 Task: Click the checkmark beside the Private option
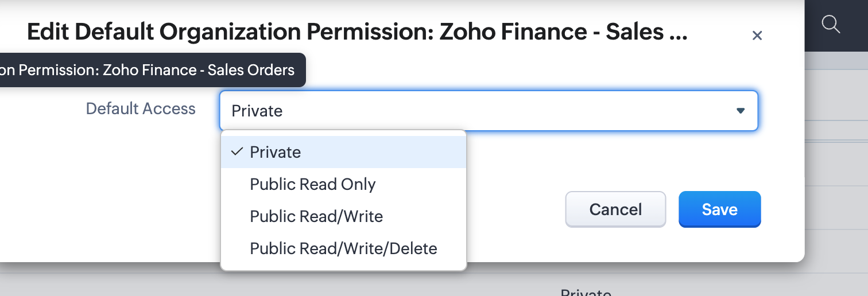[236, 152]
